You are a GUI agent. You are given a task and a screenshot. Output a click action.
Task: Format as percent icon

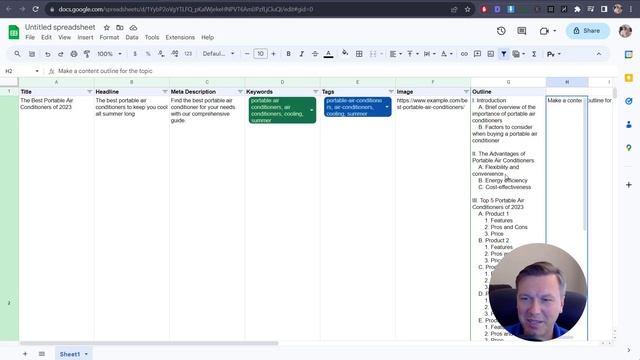(148, 54)
